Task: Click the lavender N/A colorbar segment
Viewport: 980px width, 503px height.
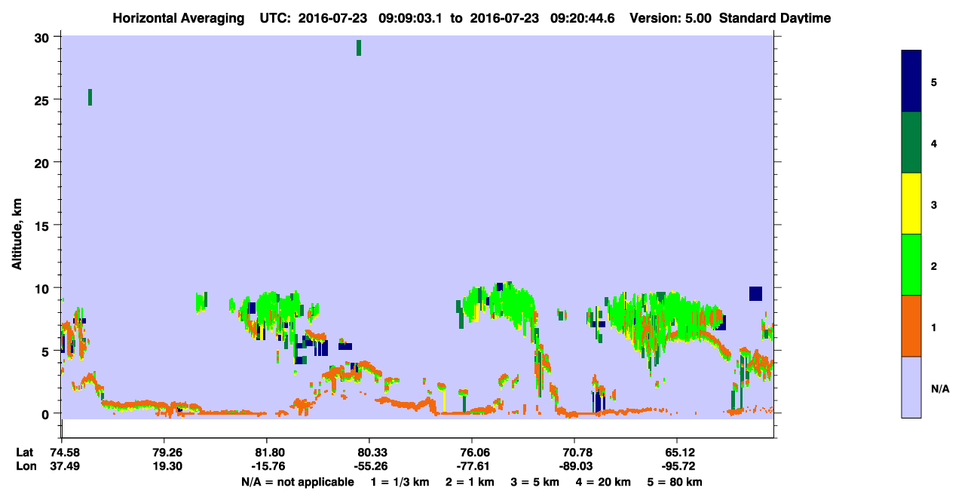Action: (x=911, y=387)
